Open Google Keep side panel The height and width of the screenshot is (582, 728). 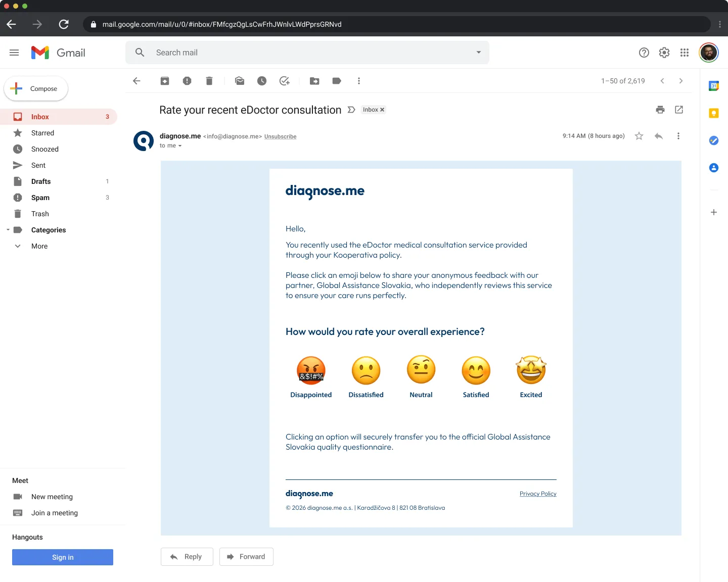714,113
